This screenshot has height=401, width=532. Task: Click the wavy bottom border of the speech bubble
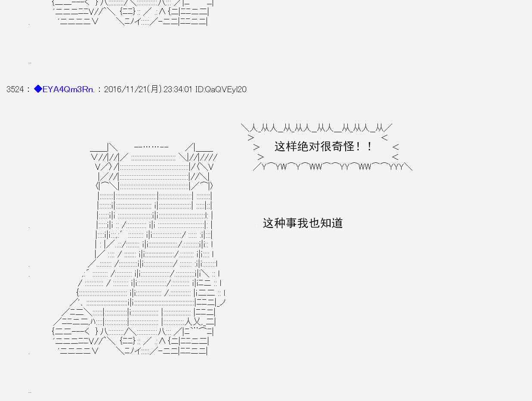[x=332, y=167]
